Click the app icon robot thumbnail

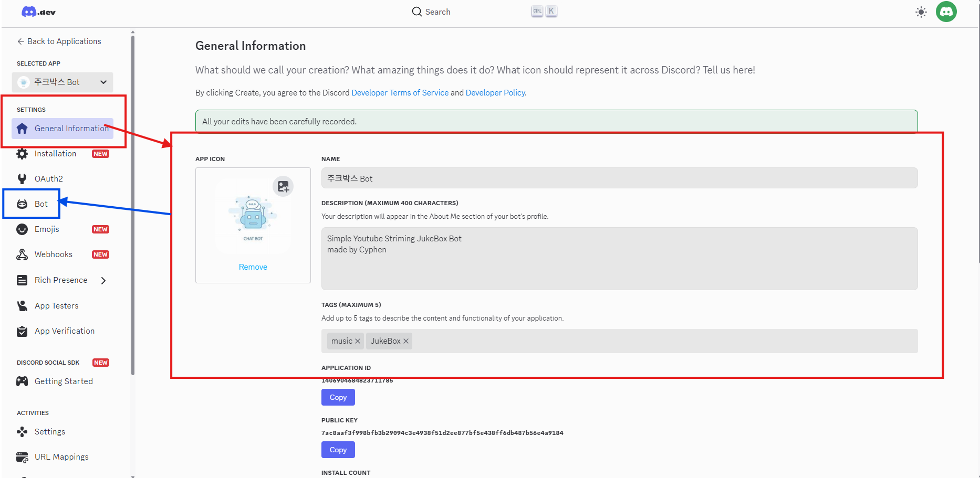(253, 216)
